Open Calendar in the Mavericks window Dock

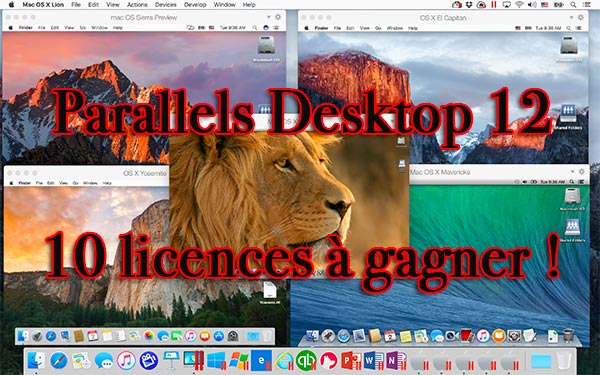[x=390, y=336]
